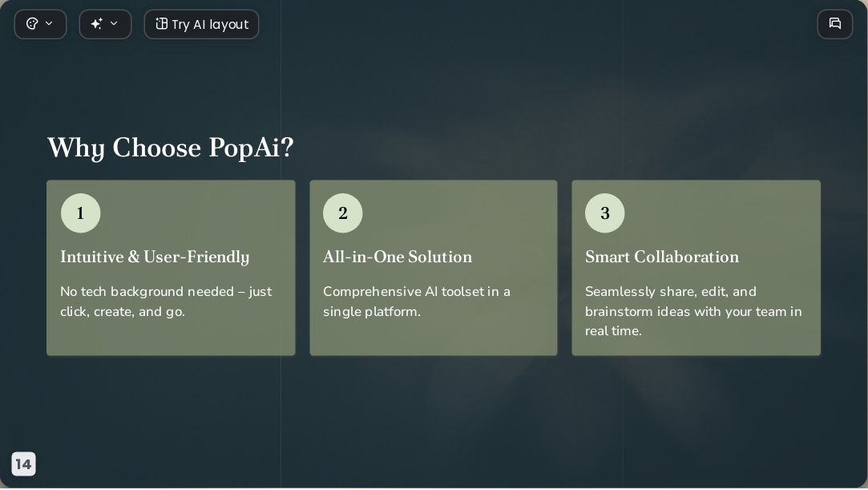Click the 'Why Choose PopAi?' heading

point(171,148)
